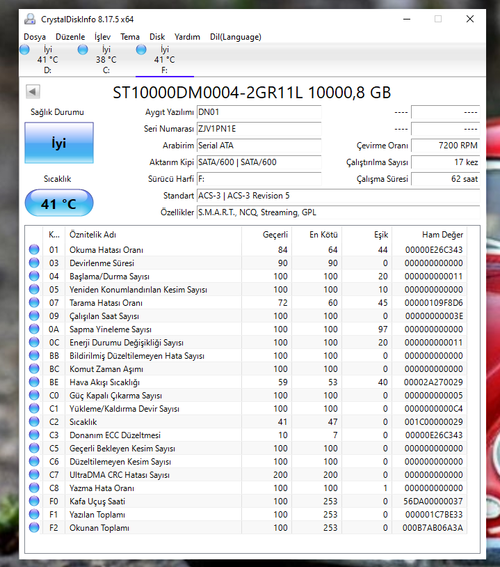Open the Dil(Language) menu
500x567 pixels.
(235, 37)
